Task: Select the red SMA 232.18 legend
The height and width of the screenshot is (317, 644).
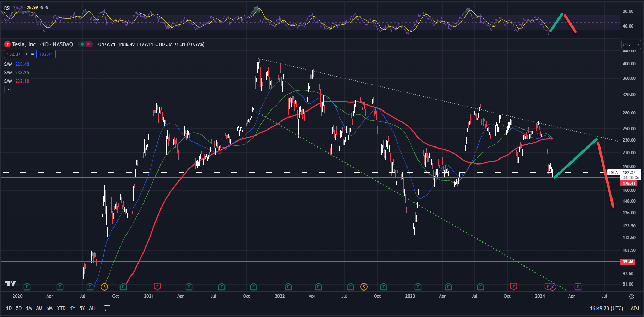Action: [17, 81]
